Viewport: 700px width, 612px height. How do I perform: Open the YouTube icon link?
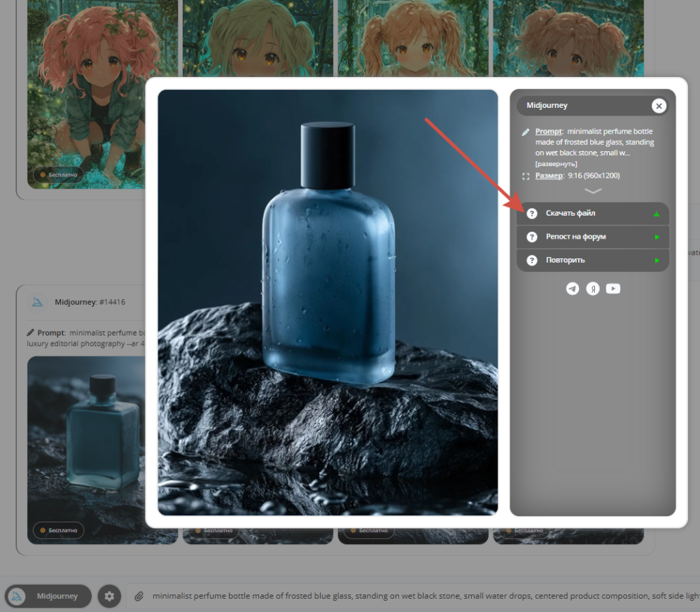pos(613,289)
